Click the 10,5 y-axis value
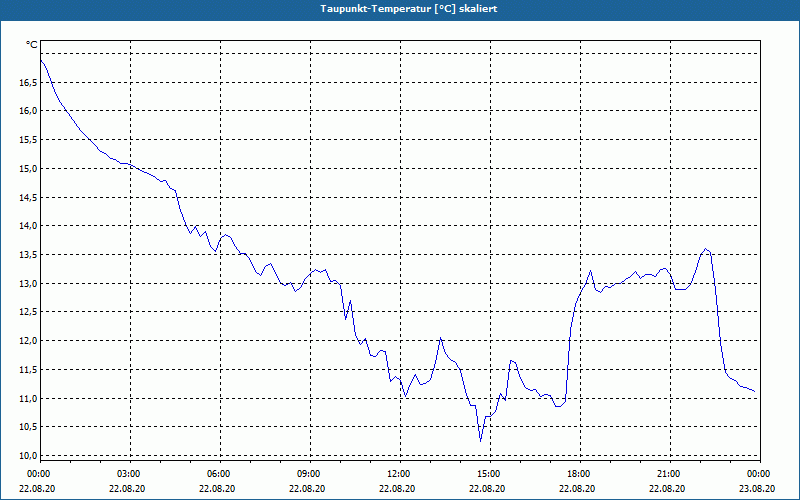The width and height of the screenshot is (800, 500). pyautogui.click(x=29, y=427)
